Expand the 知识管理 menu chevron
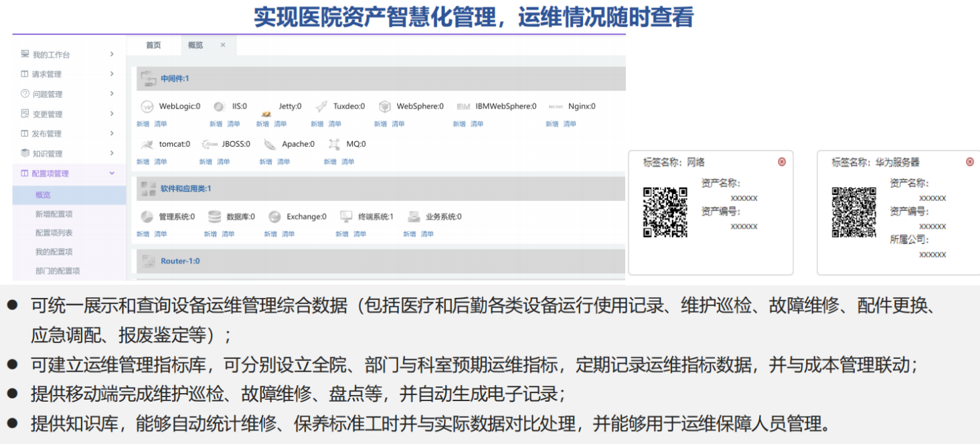Viewport: 980px width, 446px height. [x=112, y=153]
